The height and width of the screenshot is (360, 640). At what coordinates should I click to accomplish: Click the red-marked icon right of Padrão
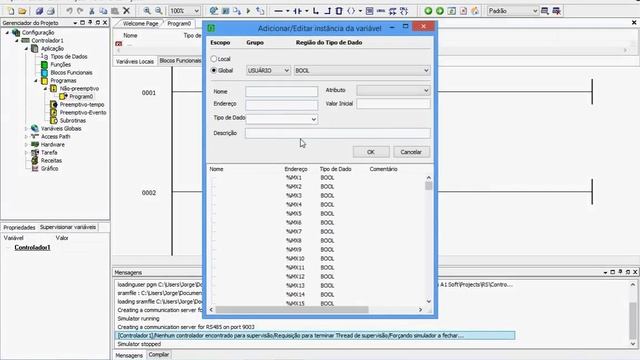[556, 11]
